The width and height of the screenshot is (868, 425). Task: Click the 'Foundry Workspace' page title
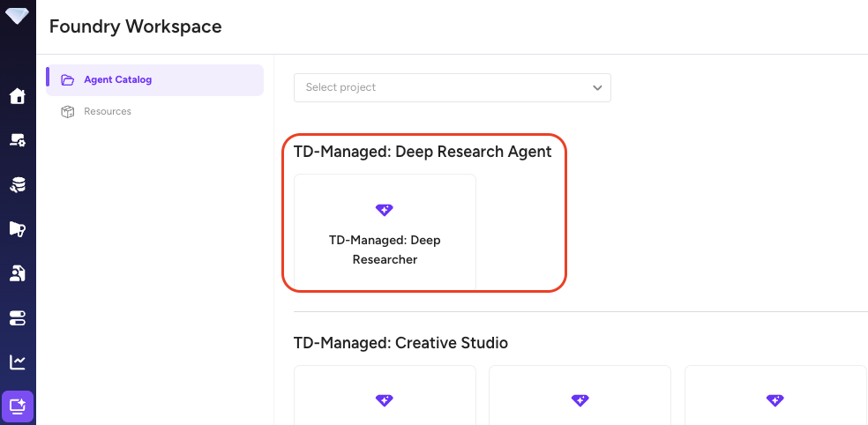[136, 26]
